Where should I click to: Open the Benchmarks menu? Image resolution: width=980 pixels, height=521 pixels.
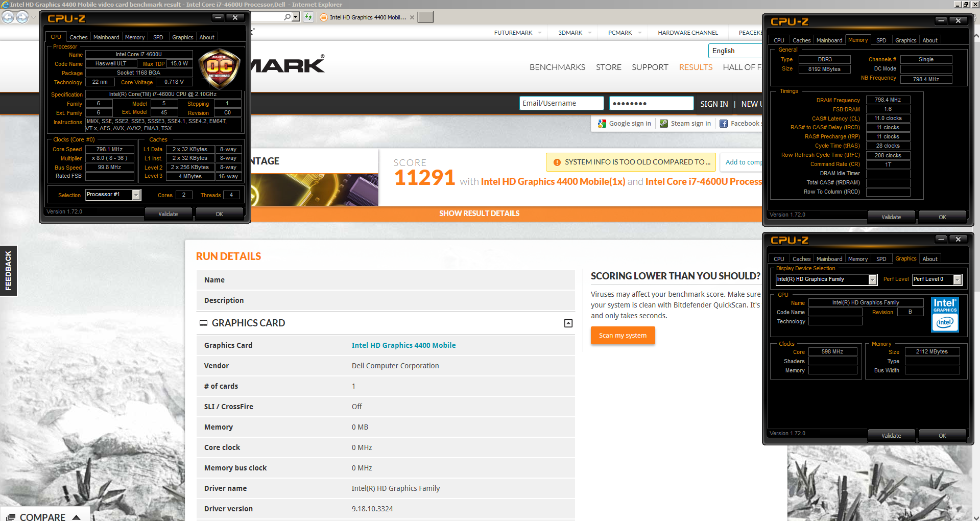[557, 67]
